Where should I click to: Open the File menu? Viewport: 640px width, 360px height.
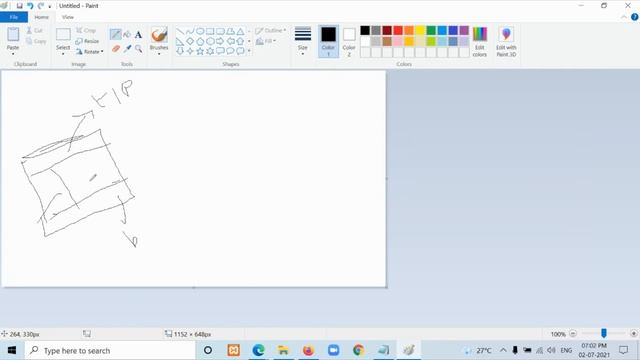(x=14, y=17)
